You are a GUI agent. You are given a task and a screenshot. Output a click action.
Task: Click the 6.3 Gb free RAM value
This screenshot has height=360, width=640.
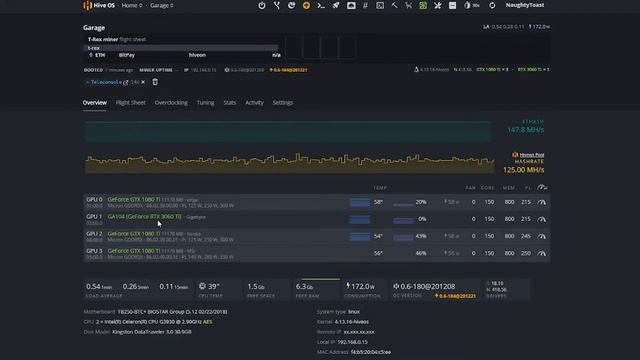(x=304, y=287)
